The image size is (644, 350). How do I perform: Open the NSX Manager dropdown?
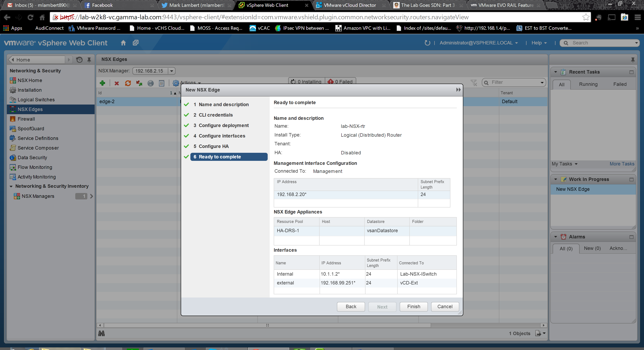(171, 71)
